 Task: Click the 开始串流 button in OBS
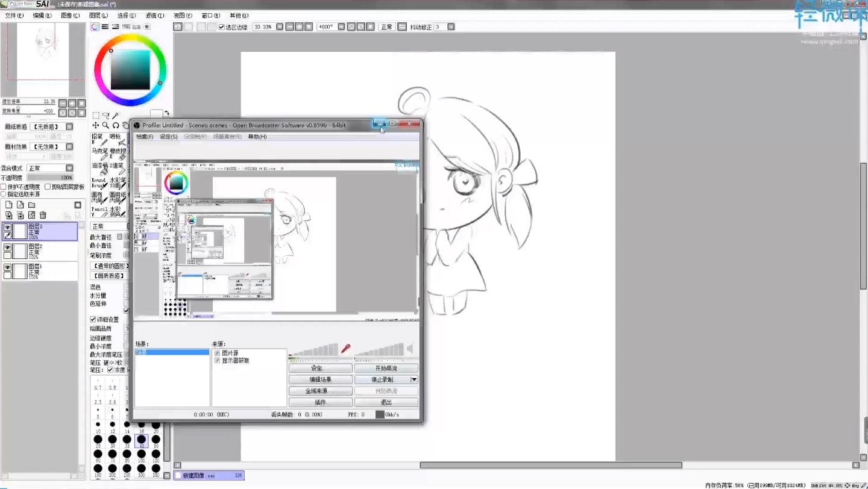tap(386, 368)
